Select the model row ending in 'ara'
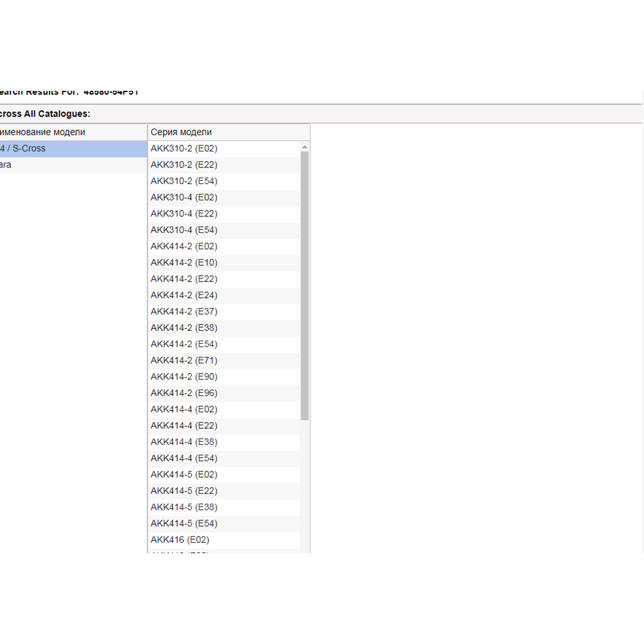Screen dimensions: 644x644 [x=73, y=166]
